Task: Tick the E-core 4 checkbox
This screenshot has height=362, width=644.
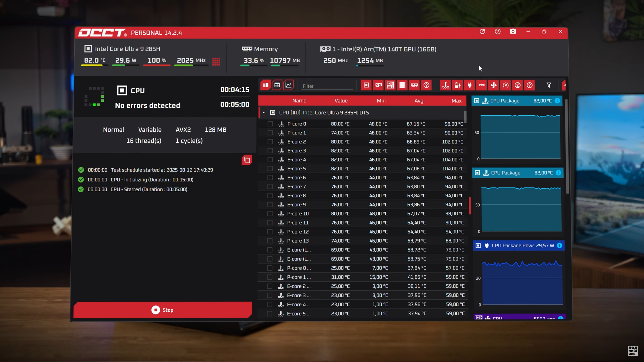Action: [270, 160]
